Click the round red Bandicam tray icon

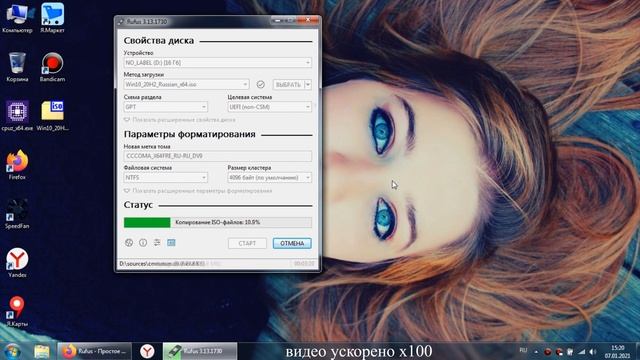(x=548, y=351)
